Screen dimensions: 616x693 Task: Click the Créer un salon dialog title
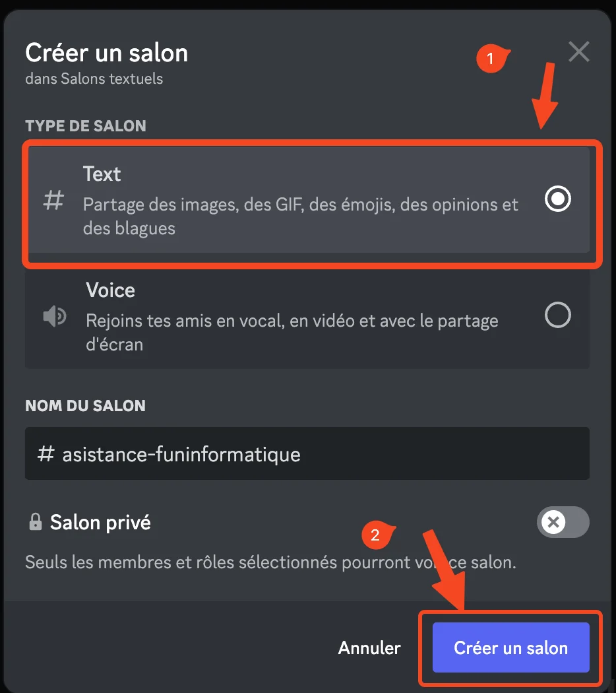(106, 53)
